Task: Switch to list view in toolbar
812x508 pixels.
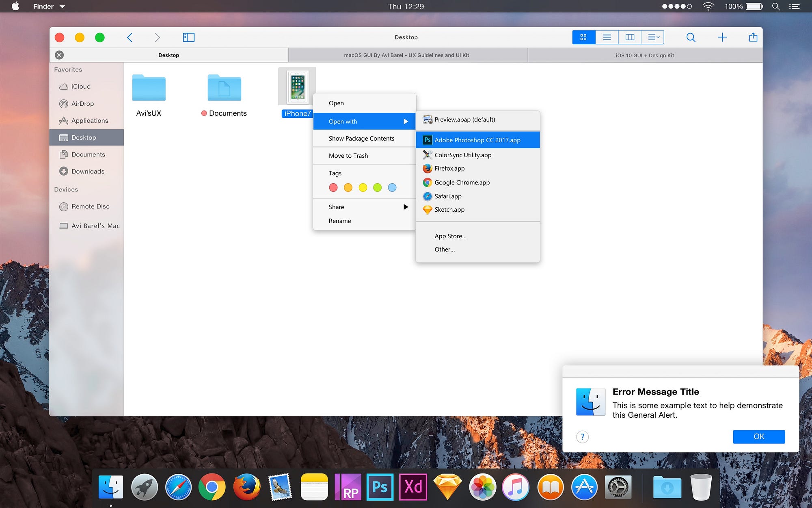Action: [x=607, y=37]
